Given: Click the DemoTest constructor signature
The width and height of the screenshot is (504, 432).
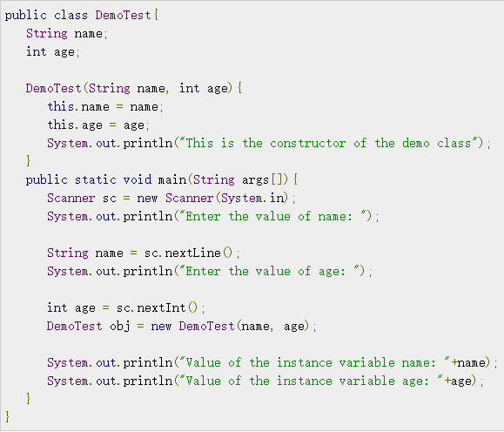Looking at the screenshot, I should pos(134,88).
